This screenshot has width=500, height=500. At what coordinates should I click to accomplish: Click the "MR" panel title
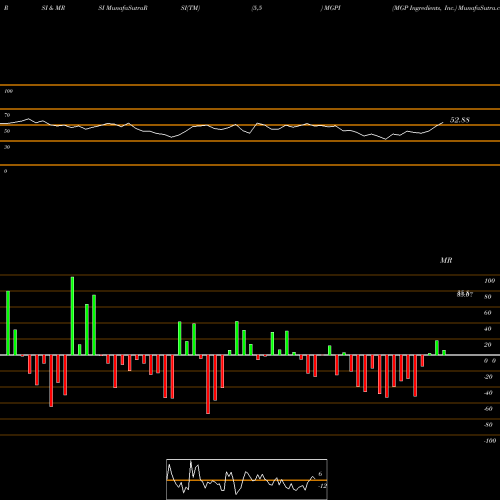click(x=446, y=260)
